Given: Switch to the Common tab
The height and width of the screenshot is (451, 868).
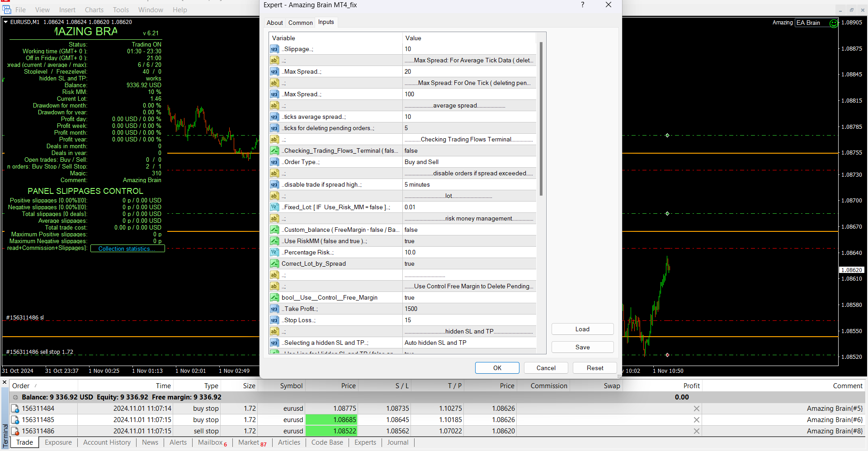Looking at the screenshot, I should 300,23.
